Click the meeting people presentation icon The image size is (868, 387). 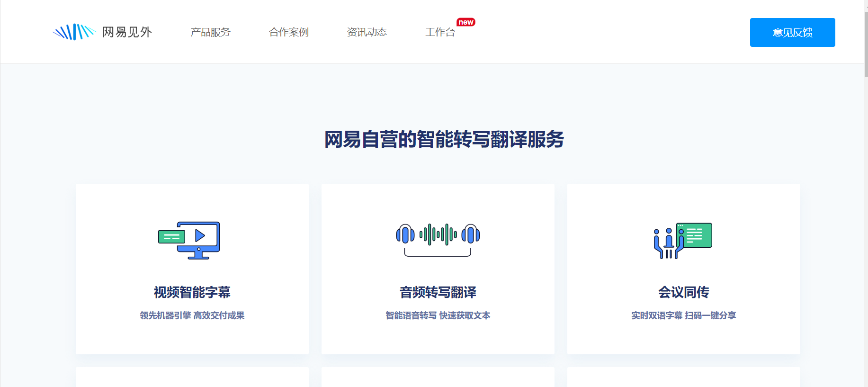pyautogui.click(x=683, y=241)
